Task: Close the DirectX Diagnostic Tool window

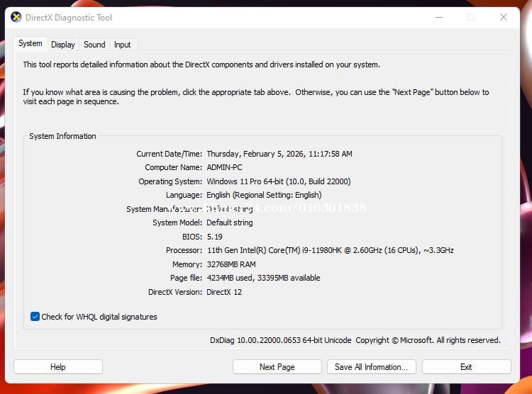Action: pyautogui.click(x=504, y=17)
